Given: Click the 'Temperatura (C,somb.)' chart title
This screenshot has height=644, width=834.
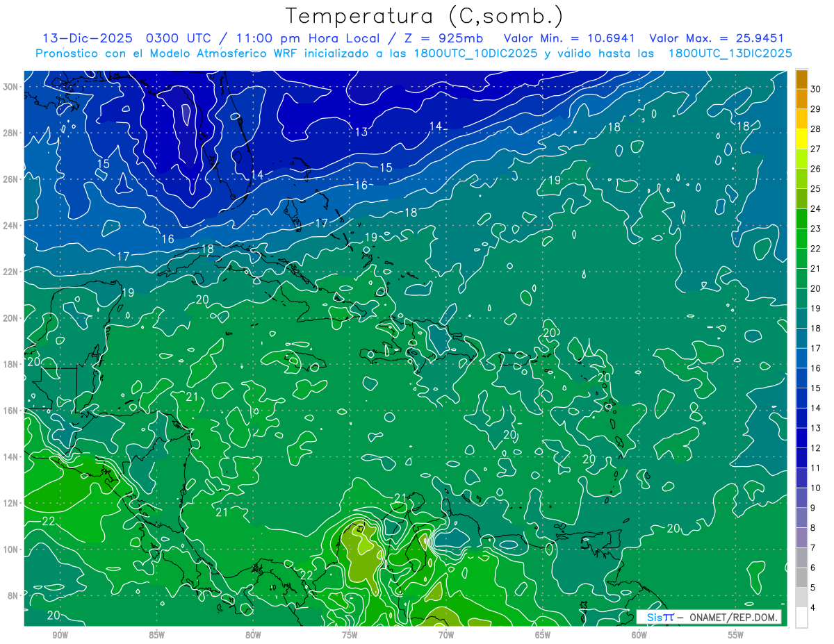Looking at the screenshot, I should point(425,16).
